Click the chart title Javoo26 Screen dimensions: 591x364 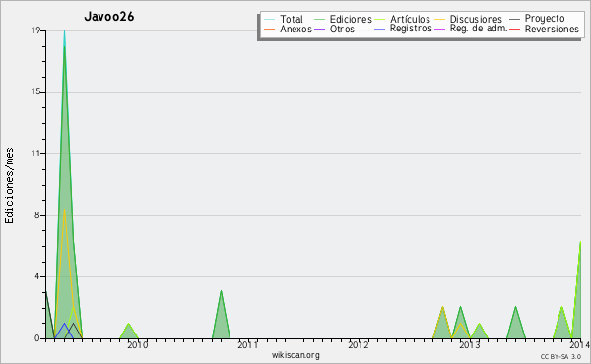pyautogui.click(x=109, y=17)
